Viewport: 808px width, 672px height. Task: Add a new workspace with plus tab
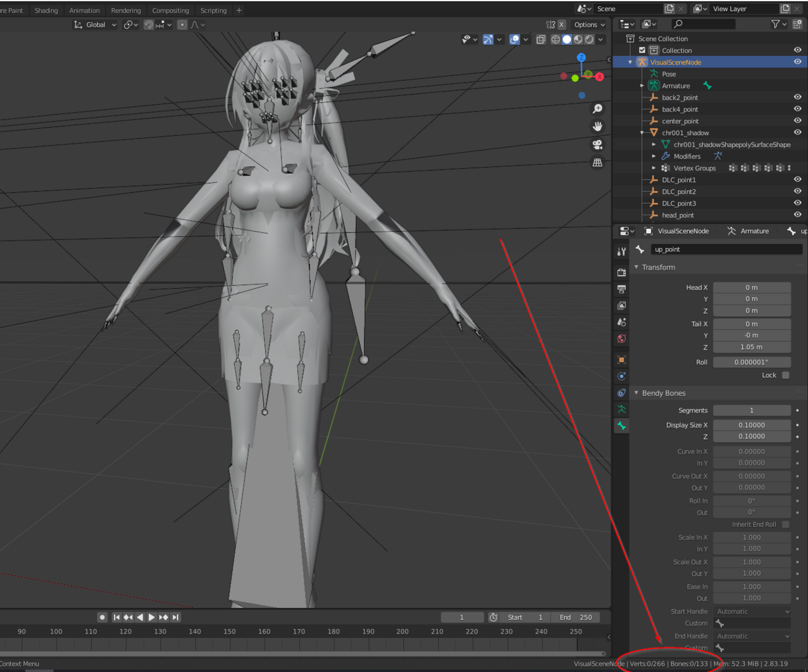point(239,11)
